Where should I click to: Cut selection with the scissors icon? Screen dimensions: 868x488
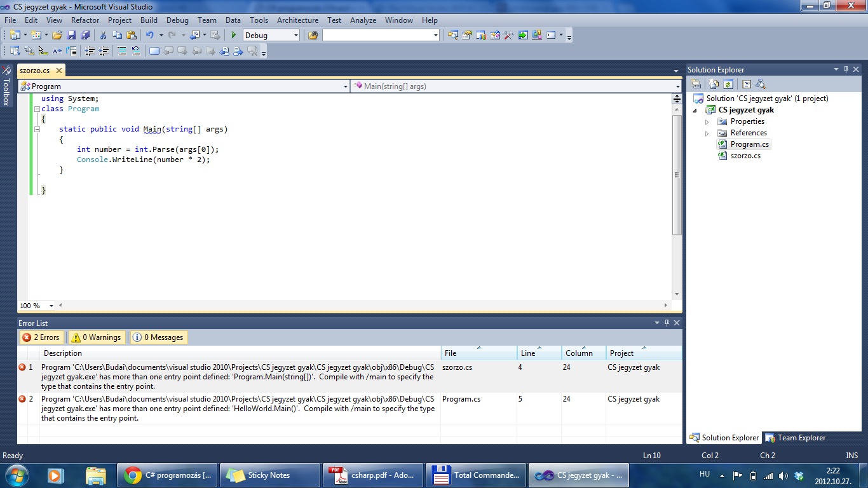click(x=104, y=36)
